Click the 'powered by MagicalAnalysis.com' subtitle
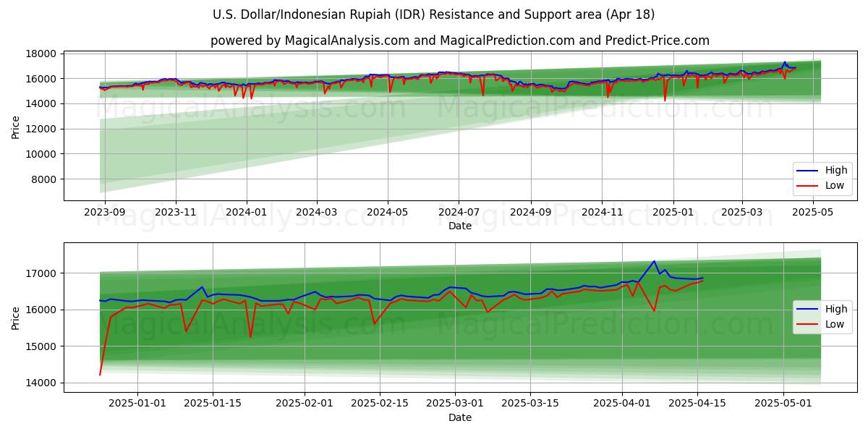 (460, 41)
